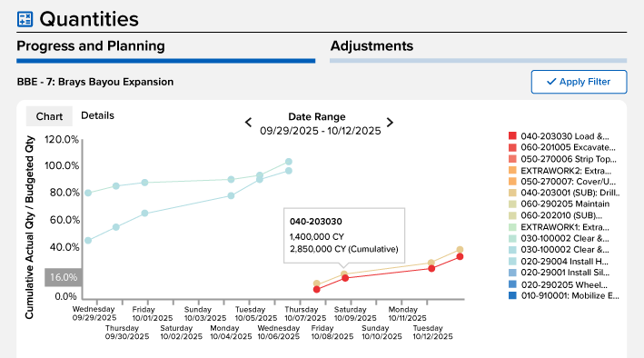Click the 010-910001 Mobilize legend swatch
Image resolution: width=644 pixels, height=358 pixels.
click(x=512, y=295)
